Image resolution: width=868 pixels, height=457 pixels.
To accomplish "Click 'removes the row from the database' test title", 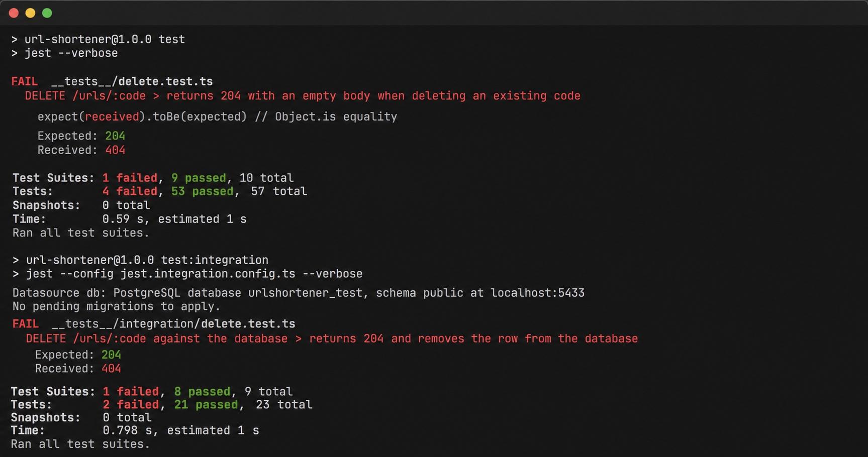I will tap(332, 338).
